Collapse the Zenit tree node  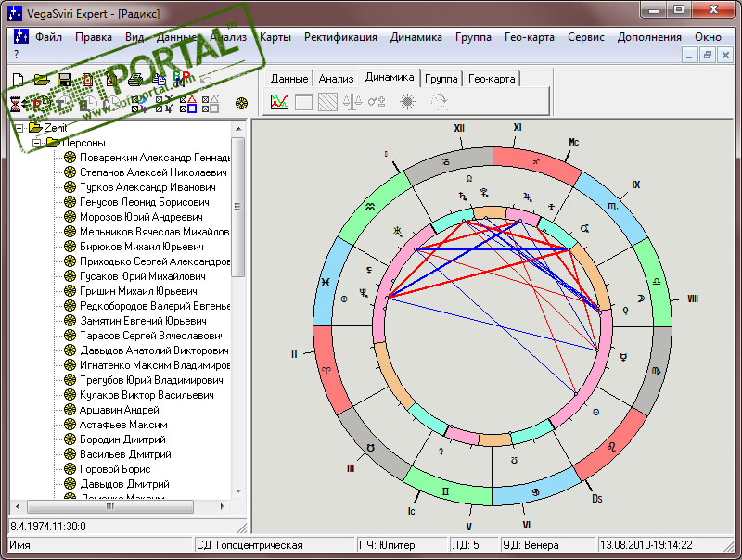pyautogui.click(x=18, y=128)
